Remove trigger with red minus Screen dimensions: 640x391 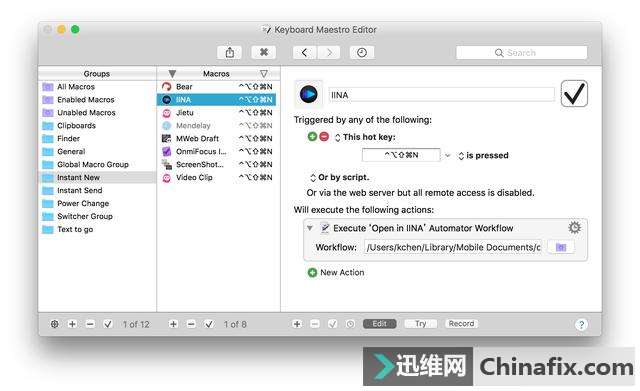(324, 137)
